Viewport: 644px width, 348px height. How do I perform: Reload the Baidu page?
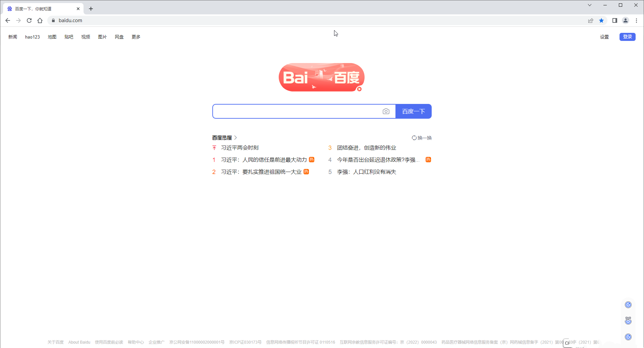coord(29,20)
